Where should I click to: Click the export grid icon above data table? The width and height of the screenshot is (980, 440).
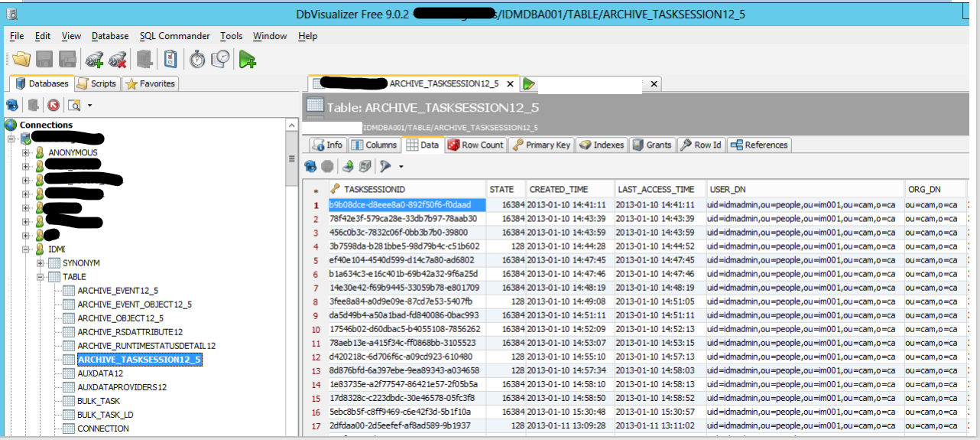(x=348, y=166)
